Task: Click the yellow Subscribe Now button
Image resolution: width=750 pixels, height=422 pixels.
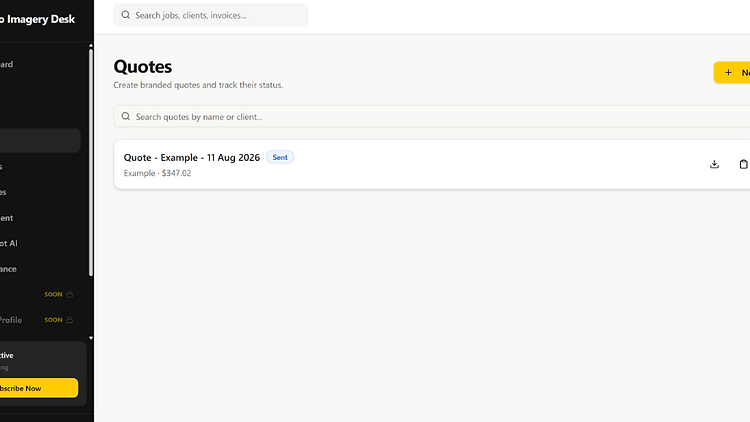Action: click(x=38, y=388)
